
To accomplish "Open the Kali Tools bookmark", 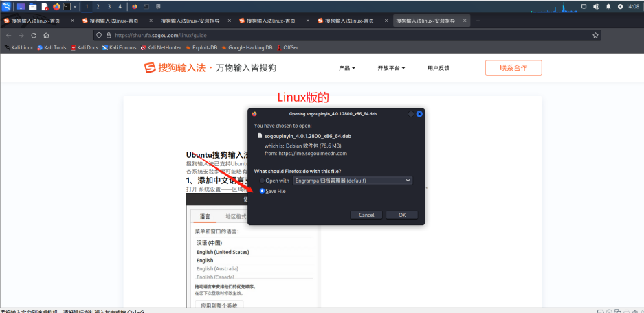I will coord(52,47).
